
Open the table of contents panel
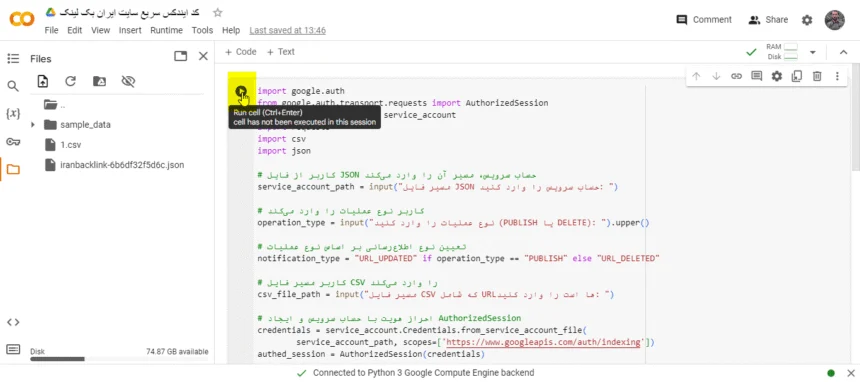[13, 59]
